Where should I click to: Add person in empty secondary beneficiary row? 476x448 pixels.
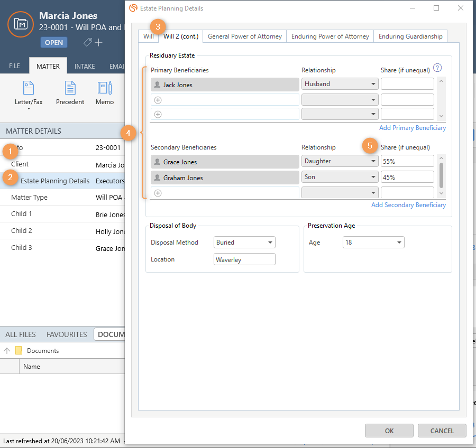coord(158,193)
